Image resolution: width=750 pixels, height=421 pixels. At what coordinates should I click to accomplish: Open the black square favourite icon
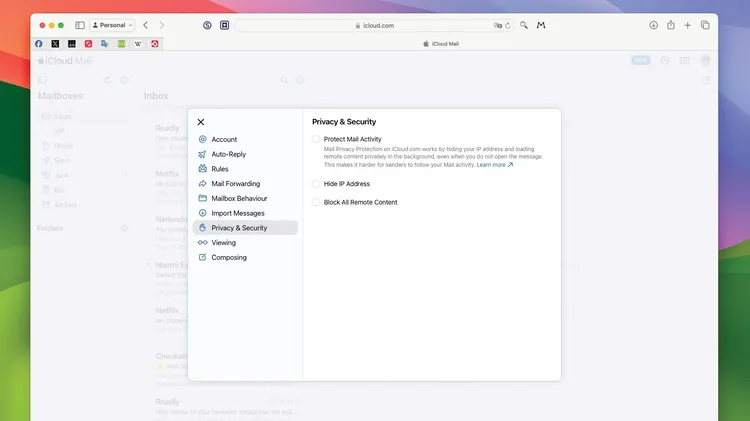click(72, 44)
